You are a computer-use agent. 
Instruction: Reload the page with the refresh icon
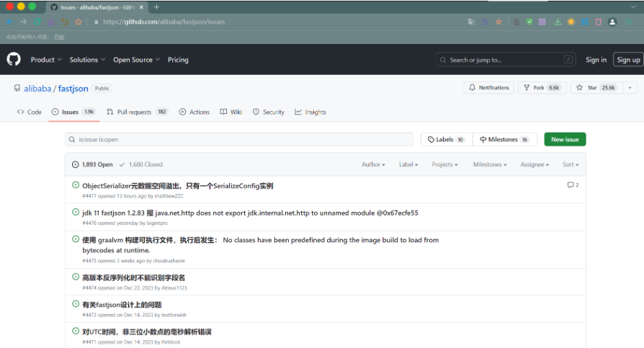37,22
